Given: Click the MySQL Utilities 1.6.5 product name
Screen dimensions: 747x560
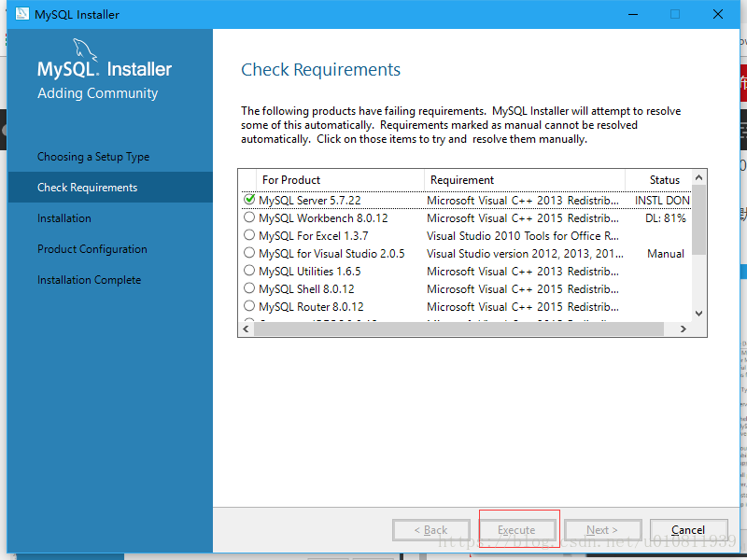Looking at the screenshot, I should [x=310, y=272].
